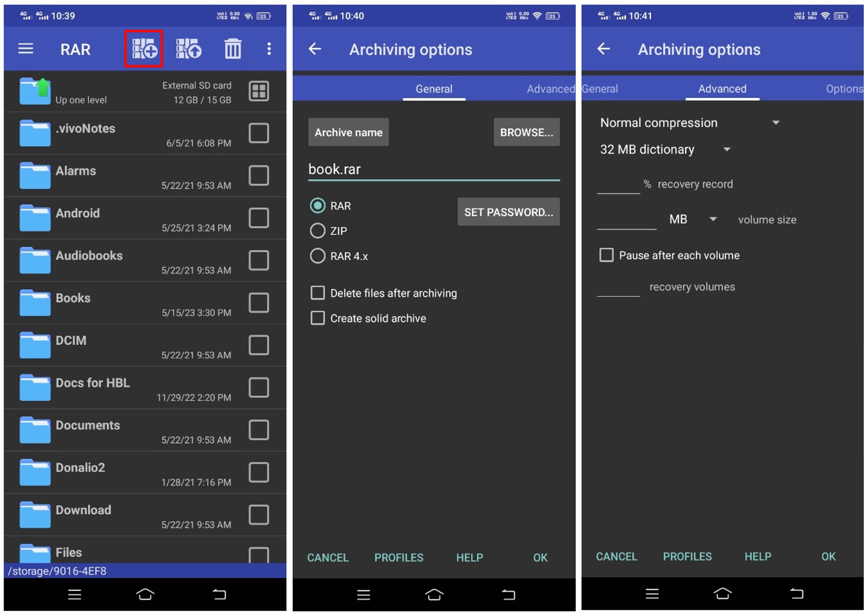Go back from 10:41 Archiving options screen
Screen dimensions: 868x613
[x=604, y=49]
